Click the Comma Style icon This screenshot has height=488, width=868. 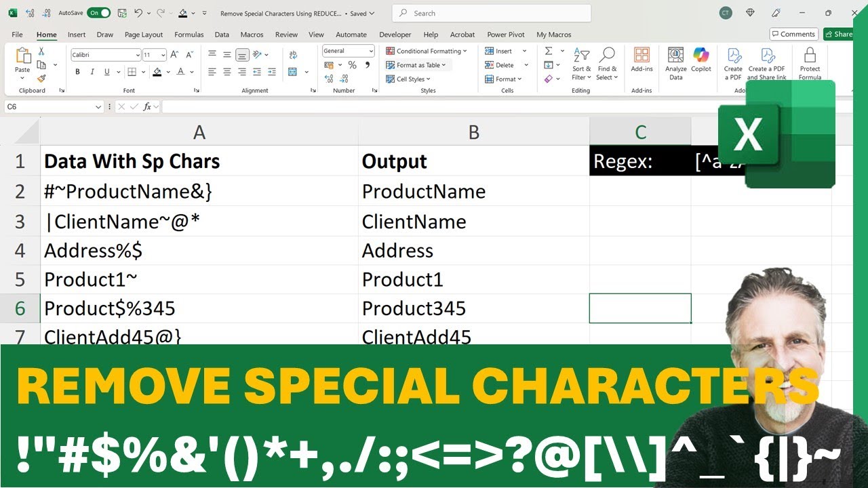tap(368, 65)
